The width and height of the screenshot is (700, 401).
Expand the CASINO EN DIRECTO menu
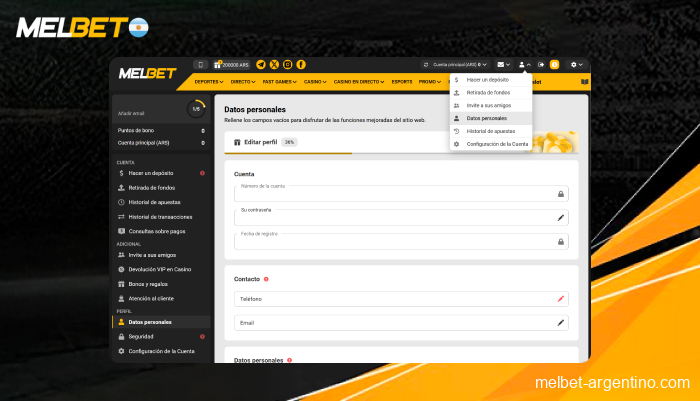[x=359, y=82]
